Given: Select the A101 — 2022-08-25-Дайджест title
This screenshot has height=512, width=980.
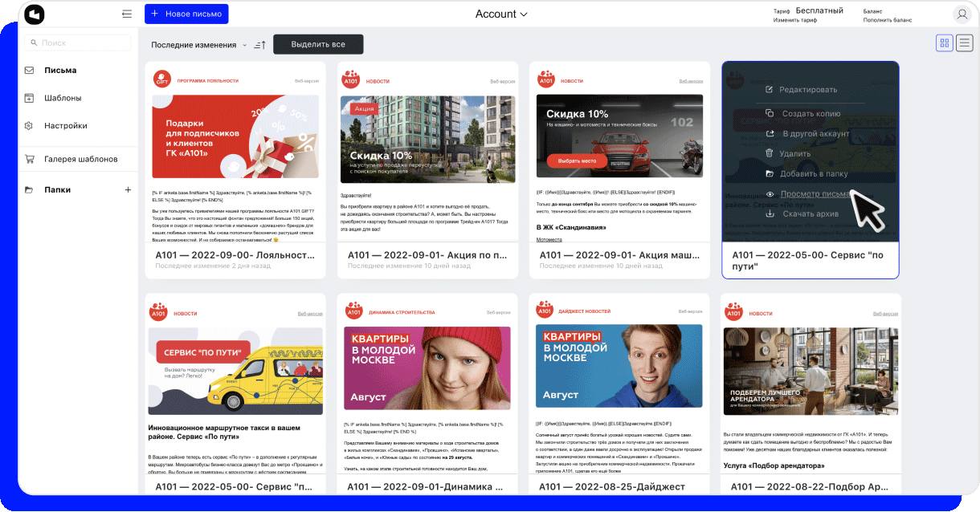Looking at the screenshot, I should tap(612, 486).
